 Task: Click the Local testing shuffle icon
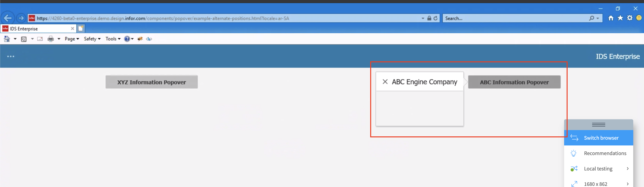(x=574, y=169)
